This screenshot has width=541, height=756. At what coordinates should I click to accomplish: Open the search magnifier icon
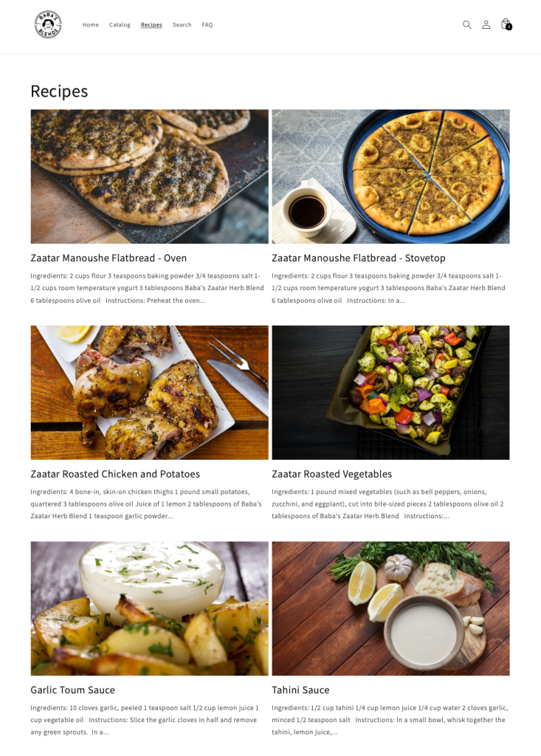coord(466,24)
